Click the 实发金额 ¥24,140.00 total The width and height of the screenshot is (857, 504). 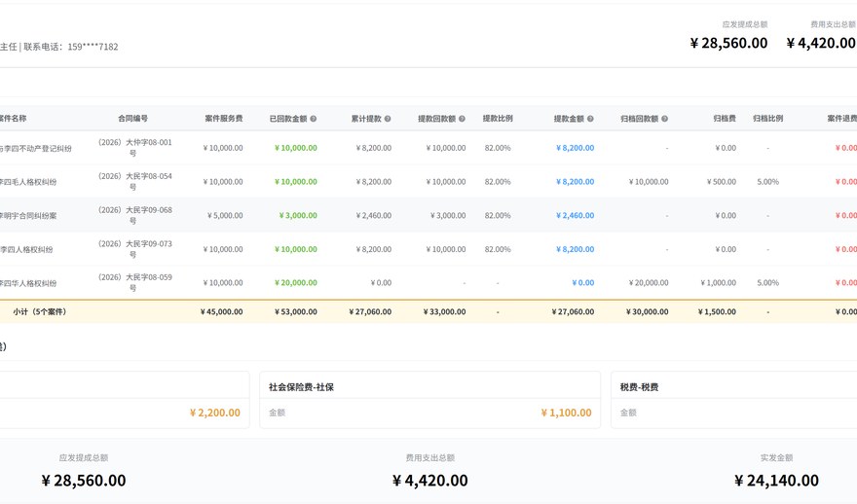[x=776, y=481]
